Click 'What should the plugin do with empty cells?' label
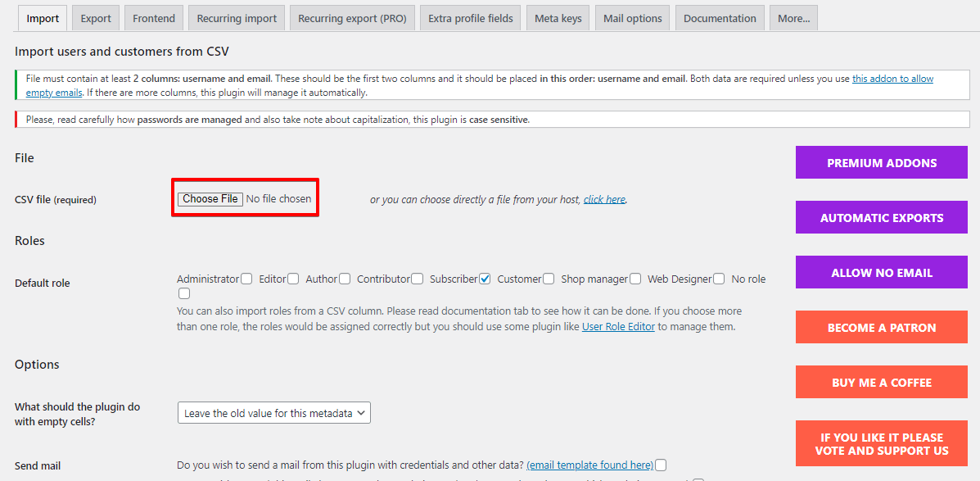Image resolution: width=980 pixels, height=481 pixels. tap(77, 414)
